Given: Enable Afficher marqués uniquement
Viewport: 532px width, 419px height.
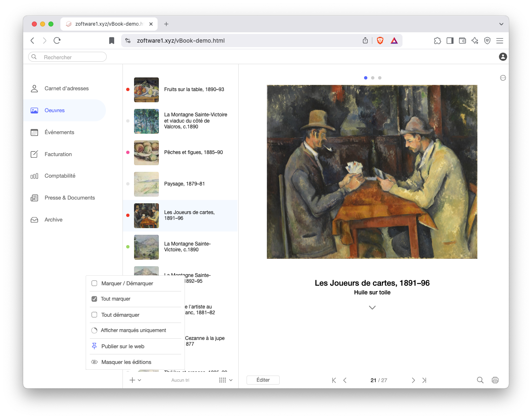Looking at the screenshot, I should [x=94, y=330].
